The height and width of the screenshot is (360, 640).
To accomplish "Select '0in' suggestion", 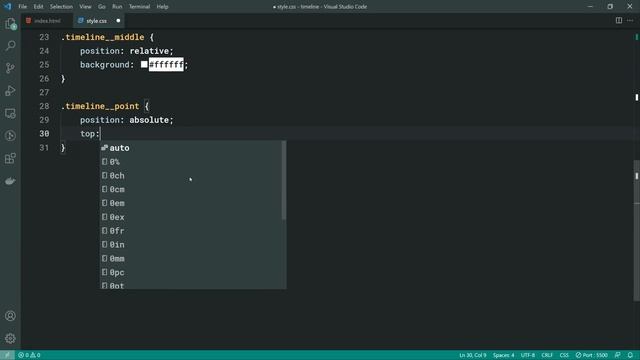I will click(x=191, y=244).
